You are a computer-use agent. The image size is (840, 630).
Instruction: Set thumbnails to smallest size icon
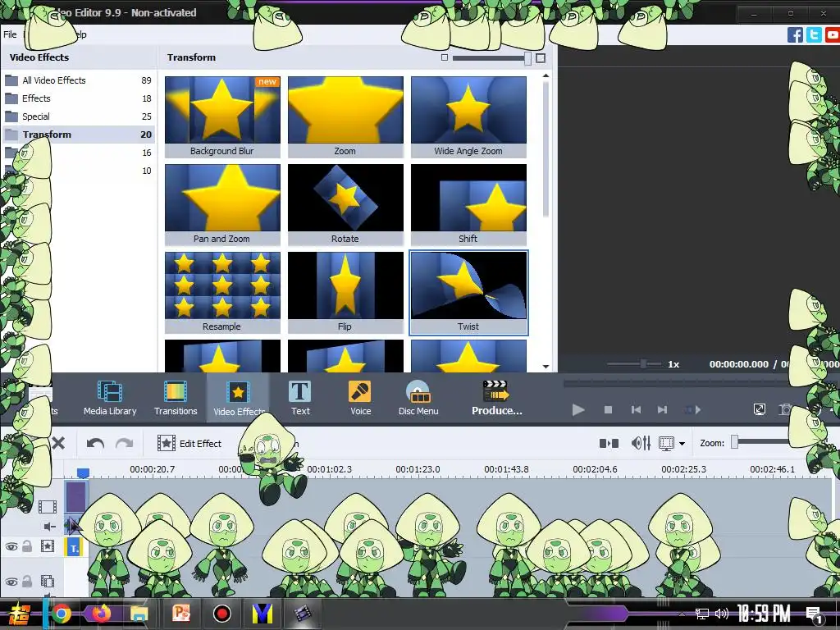pos(444,57)
